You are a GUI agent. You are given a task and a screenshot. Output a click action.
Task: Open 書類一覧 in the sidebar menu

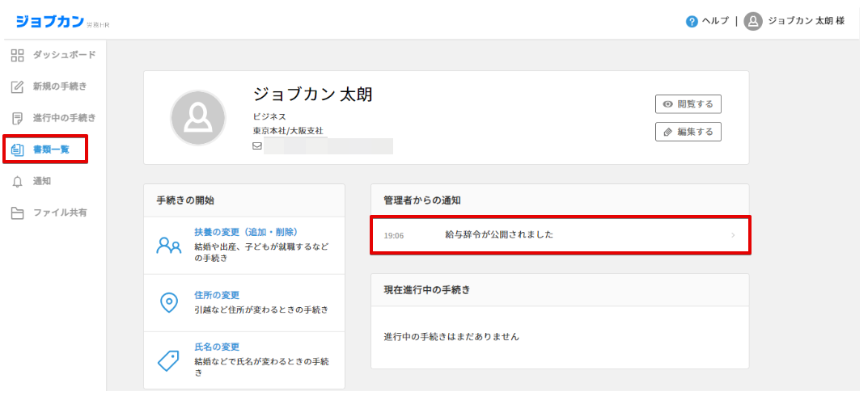(x=51, y=149)
